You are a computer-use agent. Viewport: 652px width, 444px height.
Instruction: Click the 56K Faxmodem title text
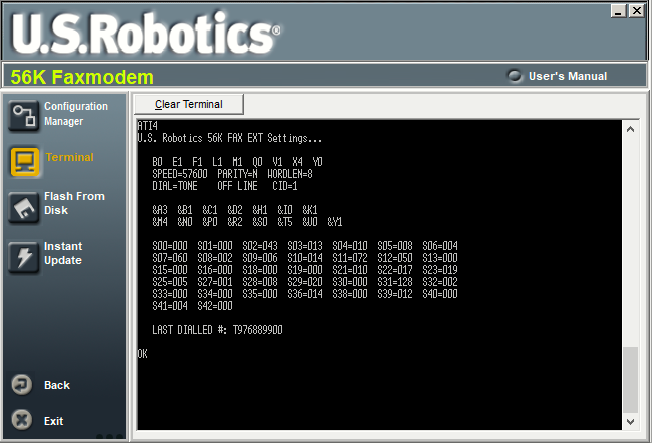click(82, 77)
